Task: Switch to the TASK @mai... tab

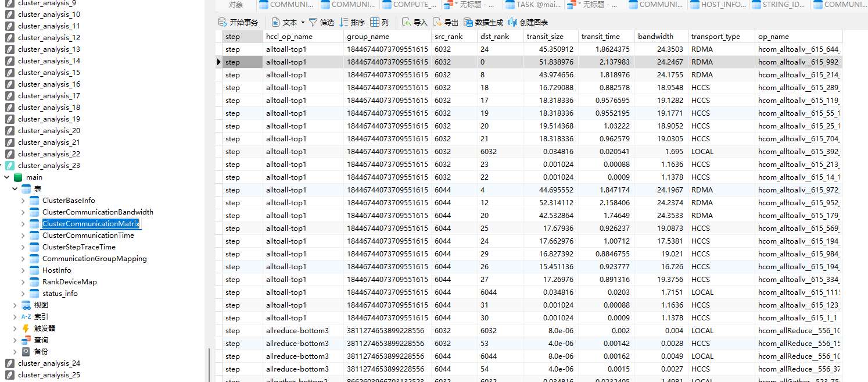Action: 533,5
